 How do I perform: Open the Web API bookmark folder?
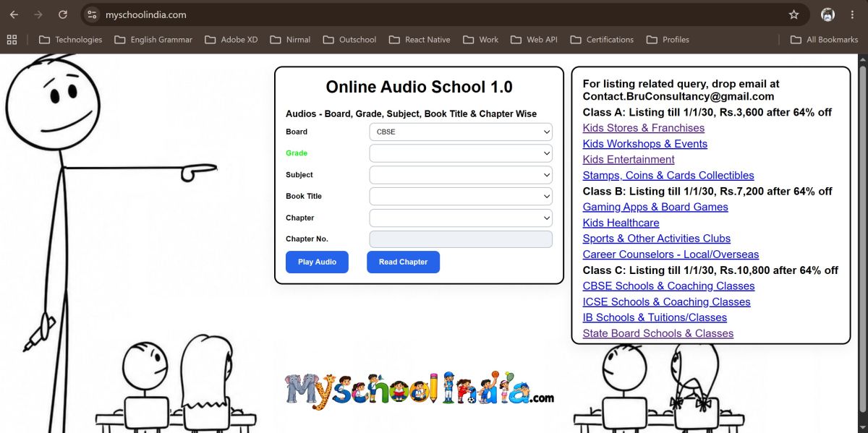click(x=534, y=40)
